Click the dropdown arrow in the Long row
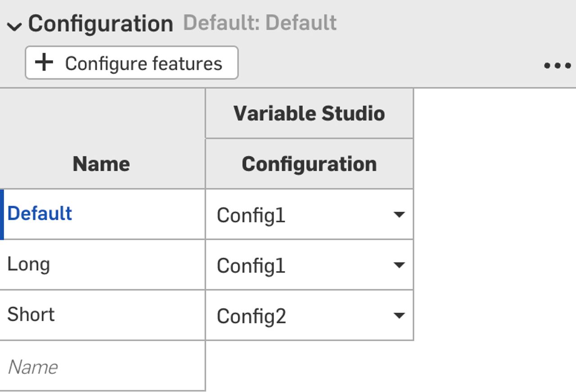 click(400, 265)
